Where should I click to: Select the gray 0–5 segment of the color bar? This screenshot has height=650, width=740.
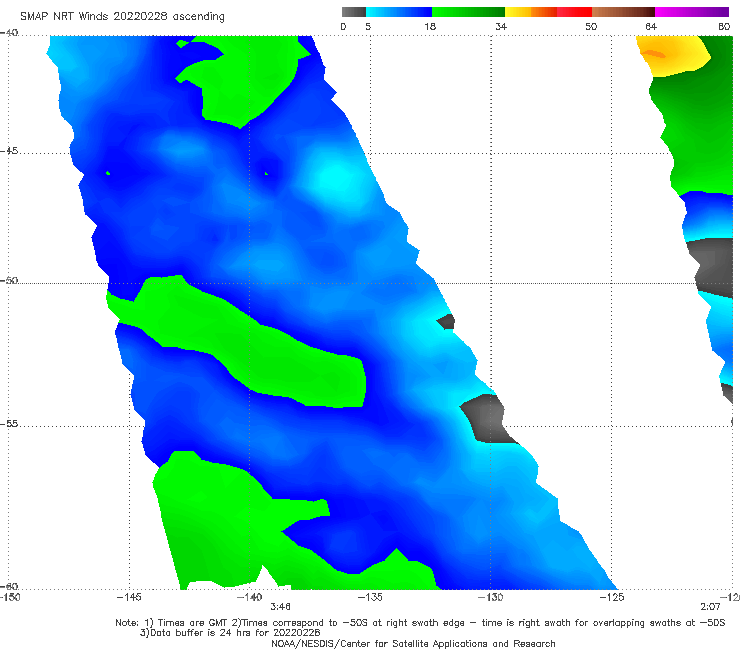(x=354, y=12)
